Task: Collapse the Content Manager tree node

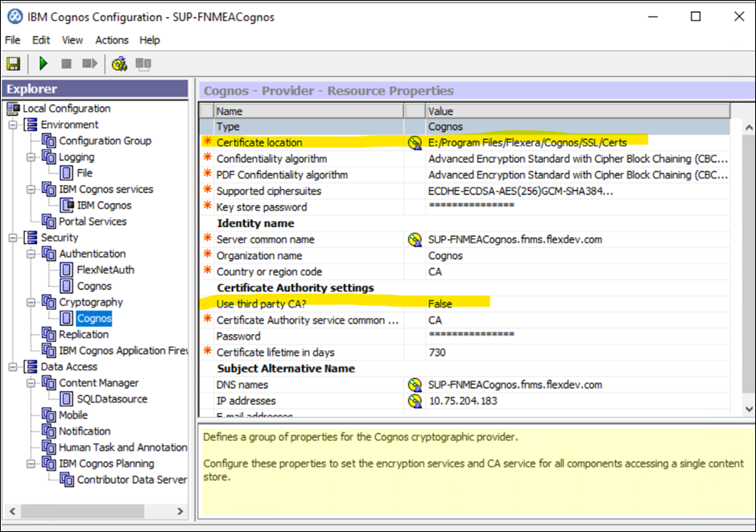Action: [x=31, y=383]
